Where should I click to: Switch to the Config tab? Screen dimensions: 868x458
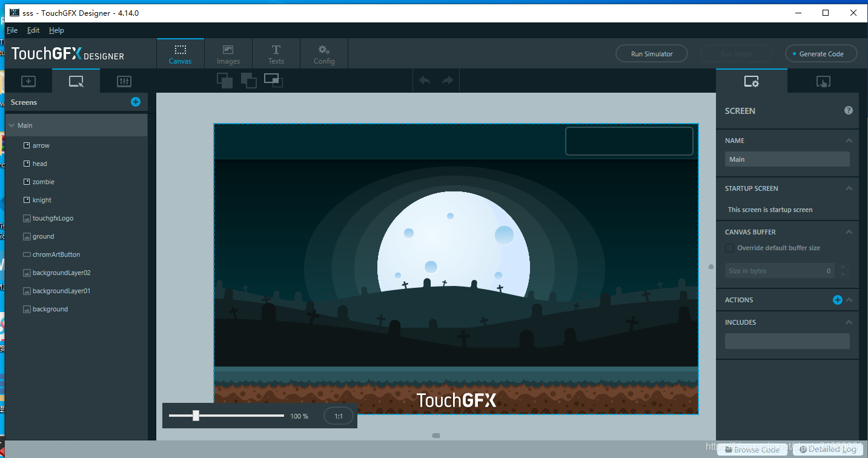pos(324,54)
